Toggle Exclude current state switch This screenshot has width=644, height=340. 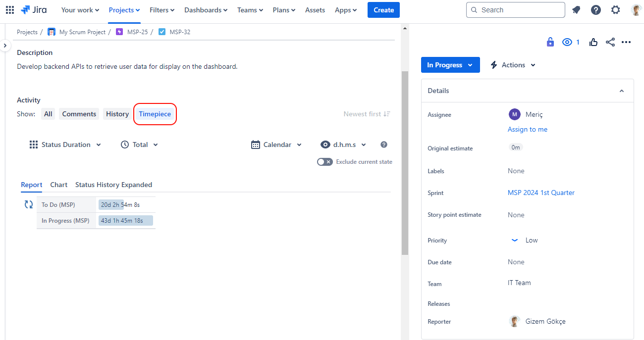325,162
